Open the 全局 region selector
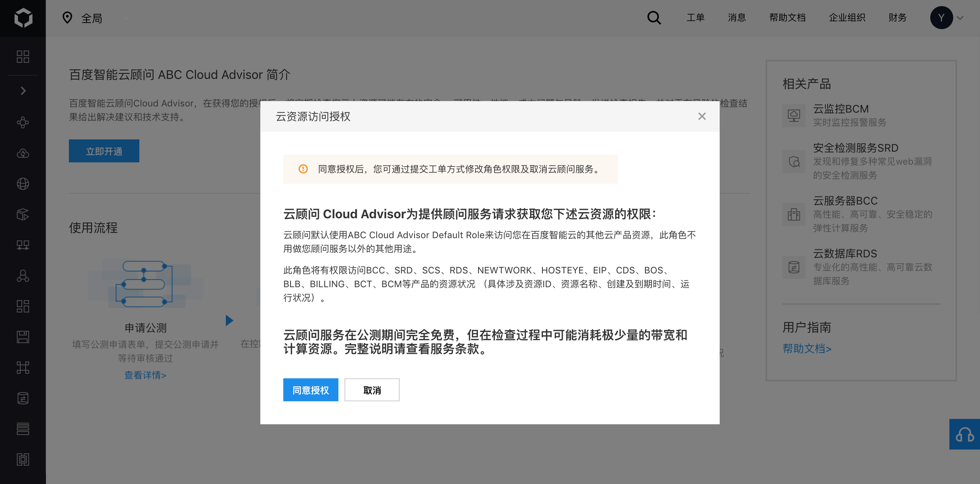 pyautogui.click(x=92, y=18)
